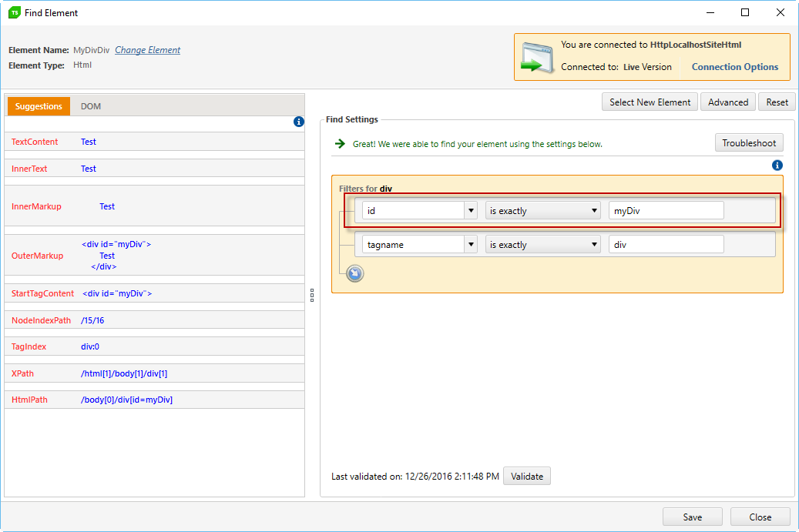Select the TextContent suggestion row
This screenshot has width=799, height=532.
pos(154,142)
